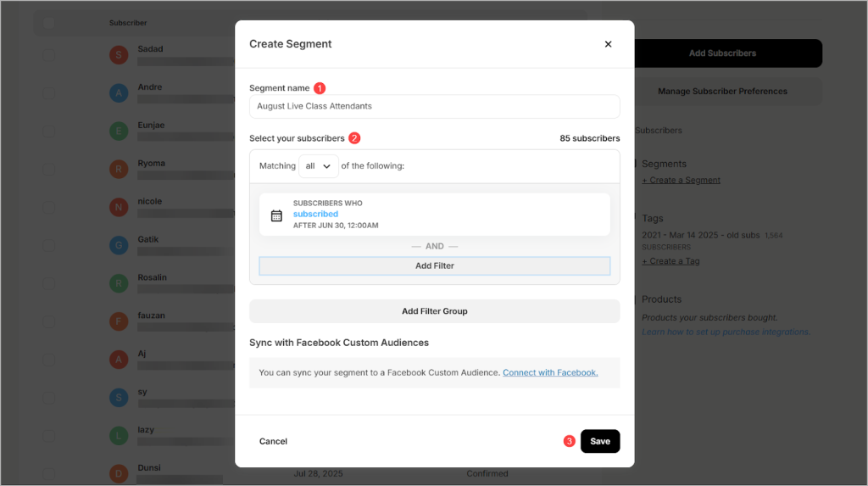Click Andre's blue avatar icon
Image resolution: width=868 pixels, height=486 pixels.
[120, 93]
